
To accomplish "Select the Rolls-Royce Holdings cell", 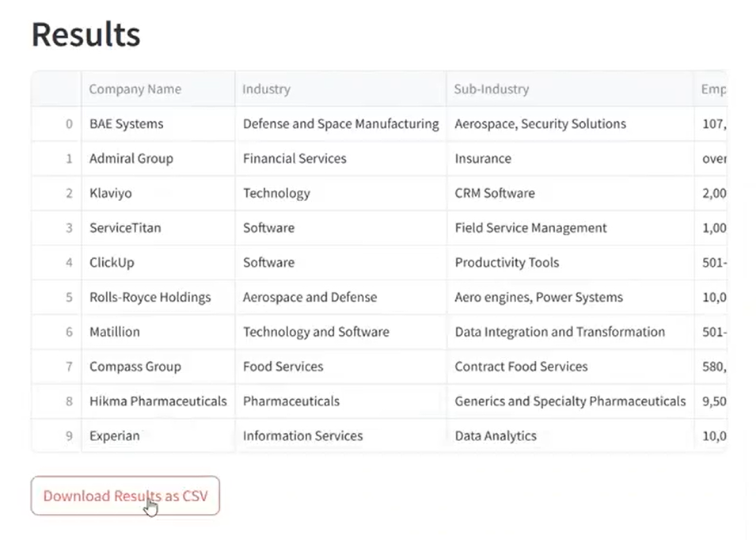I will (x=150, y=297).
